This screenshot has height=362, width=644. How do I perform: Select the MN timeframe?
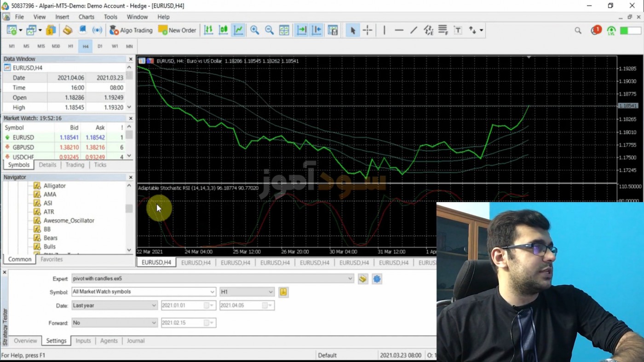click(x=129, y=46)
